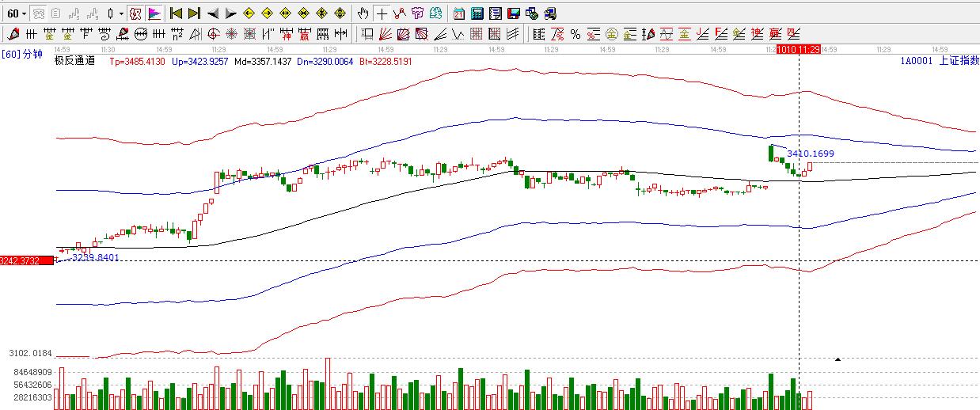The width and height of the screenshot is (980, 410).
Task: Click the 上证指数 index name label
Action: [958, 61]
